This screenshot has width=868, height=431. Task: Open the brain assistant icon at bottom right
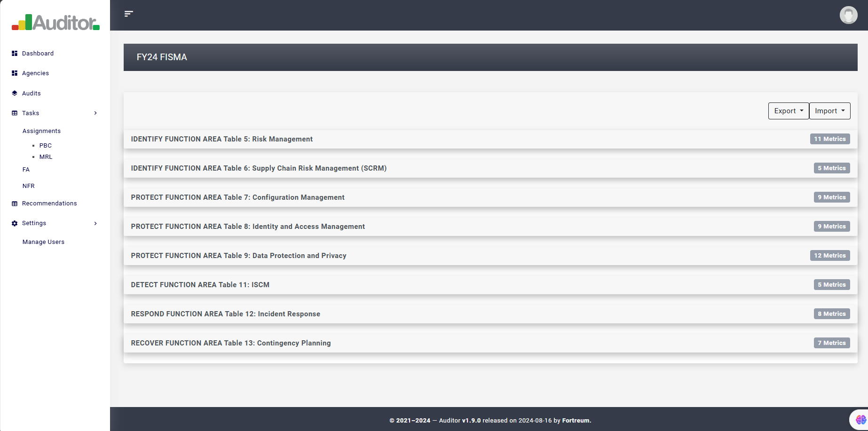click(x=860, y=419)
